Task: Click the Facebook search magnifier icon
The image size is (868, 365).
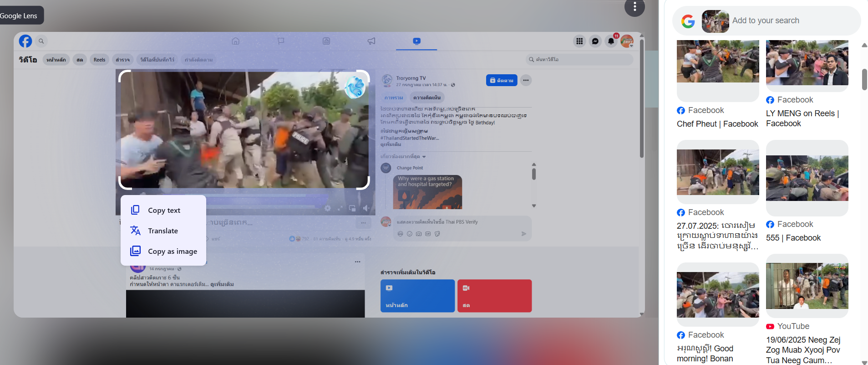Action: click(x=41, y=41)
